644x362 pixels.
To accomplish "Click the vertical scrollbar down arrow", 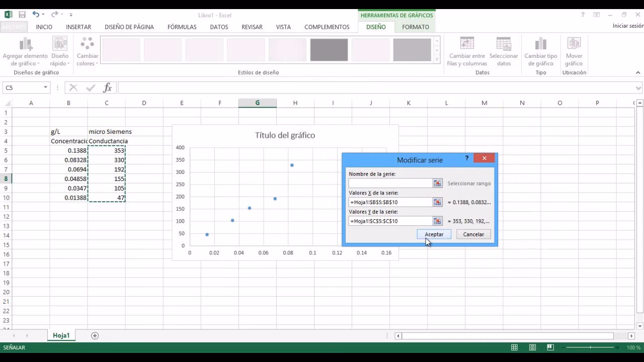I will [x=639, y=326].
